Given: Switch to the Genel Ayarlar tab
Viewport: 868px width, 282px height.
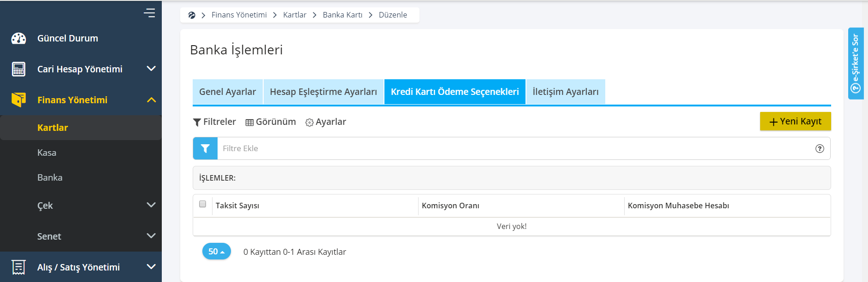Looking at the screenshot, I should (228, 92).
